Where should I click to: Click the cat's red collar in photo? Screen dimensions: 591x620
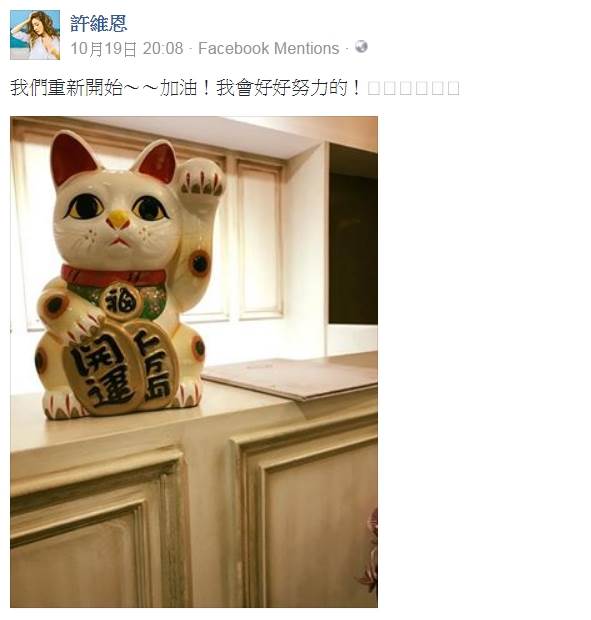113,275
